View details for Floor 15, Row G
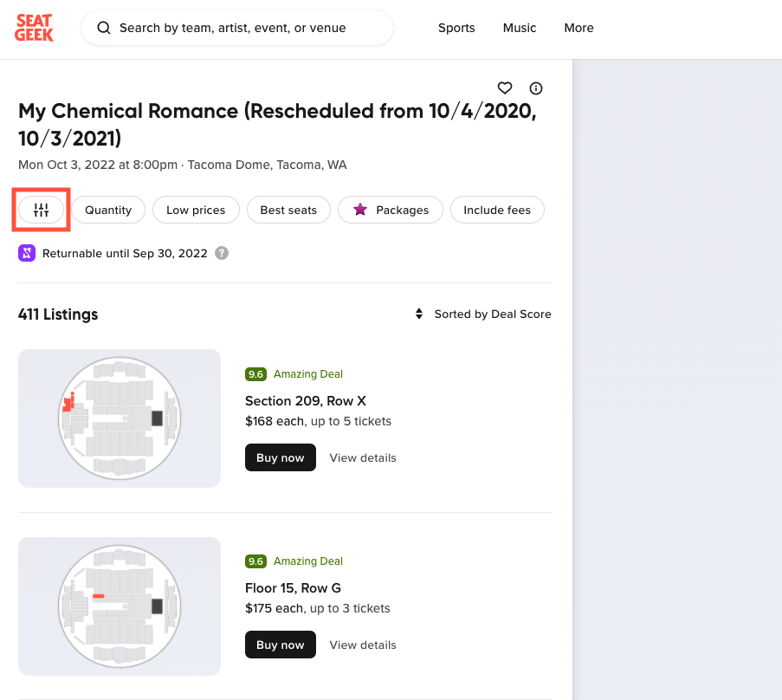Image resolution: width=782 pixels, height=700 pixels. (363, 645)
